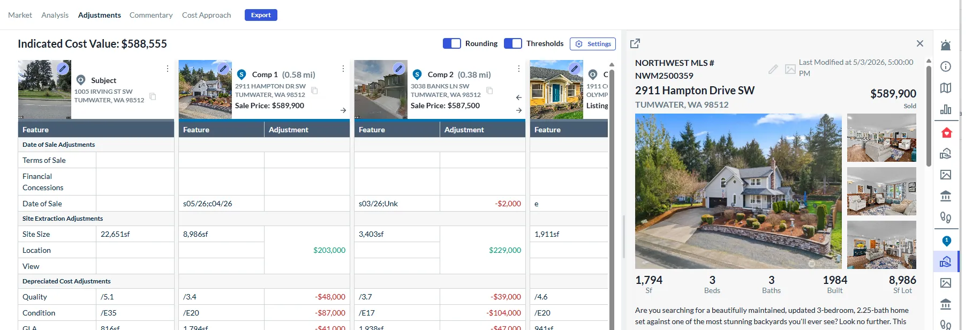Image resolution: width=980 pixels, height=330 pixels.
Task: Click Comp 1 site adjustment $203,000
Action: [329, 250]
